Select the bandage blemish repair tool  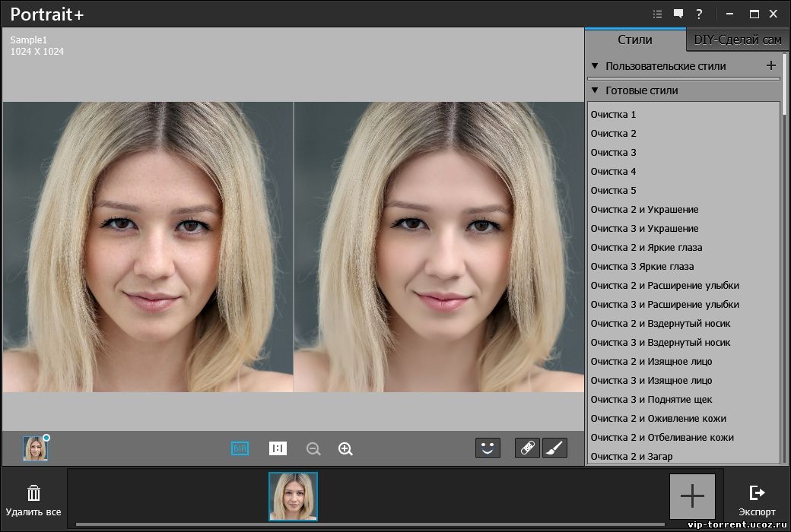click(x=527, y=448)
